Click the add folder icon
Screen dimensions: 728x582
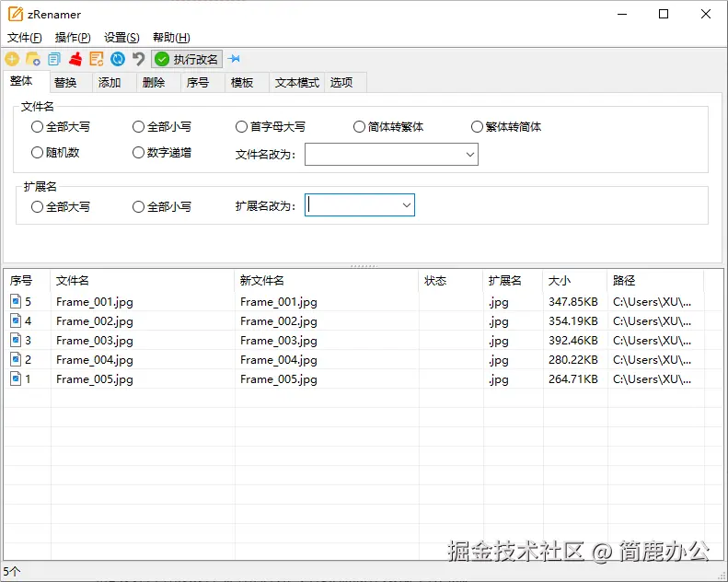click(x=33, y=59)
